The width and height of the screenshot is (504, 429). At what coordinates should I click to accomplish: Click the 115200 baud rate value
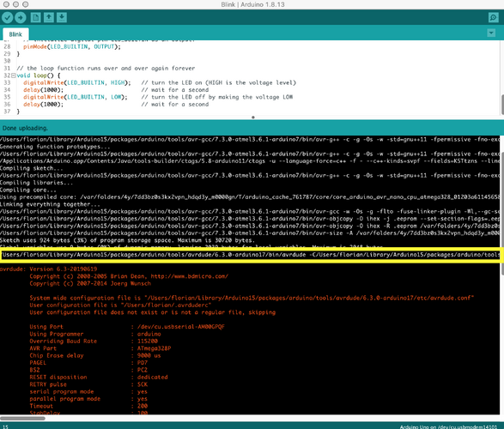[148, 341]
